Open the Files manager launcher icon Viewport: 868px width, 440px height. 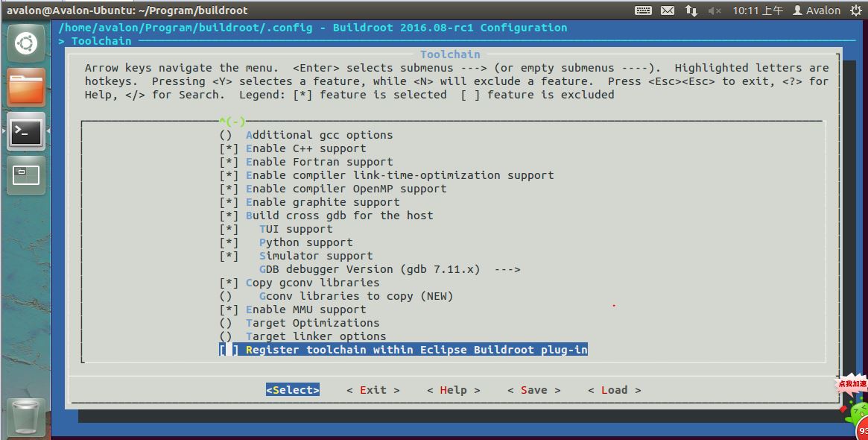26,87
